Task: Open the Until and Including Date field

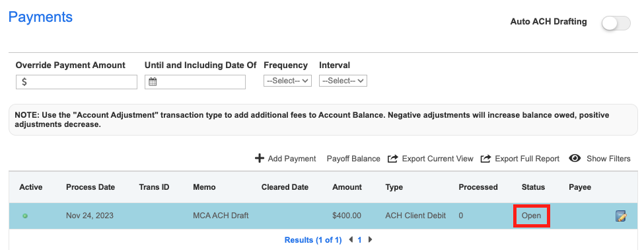Action: [x=195, y=82]
